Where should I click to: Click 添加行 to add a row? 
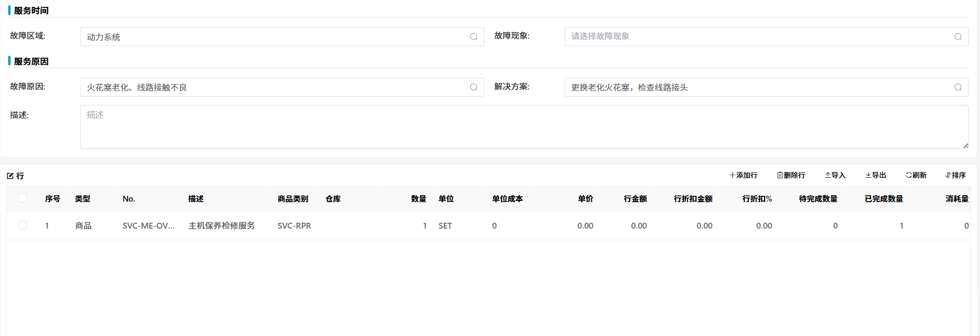pyautogui.click(x=743, y=175)
